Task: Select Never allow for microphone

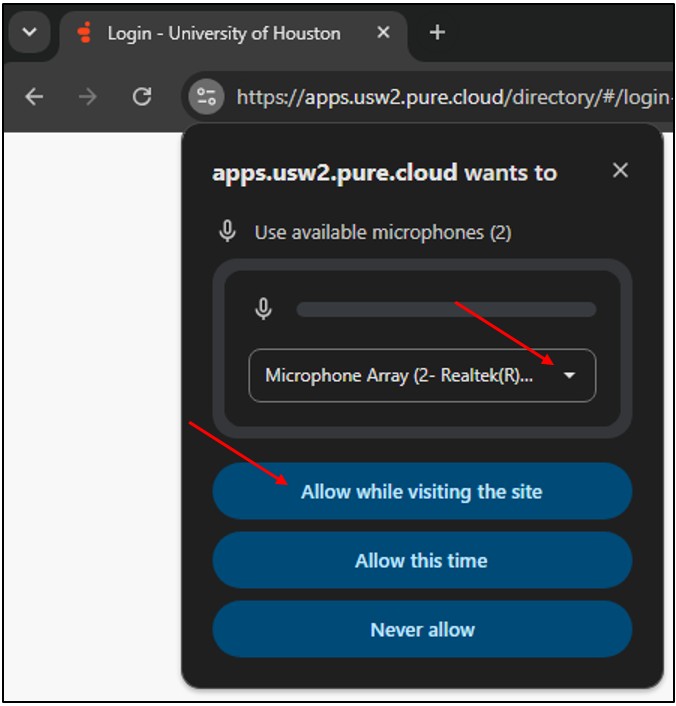Action: pos(422,629)
